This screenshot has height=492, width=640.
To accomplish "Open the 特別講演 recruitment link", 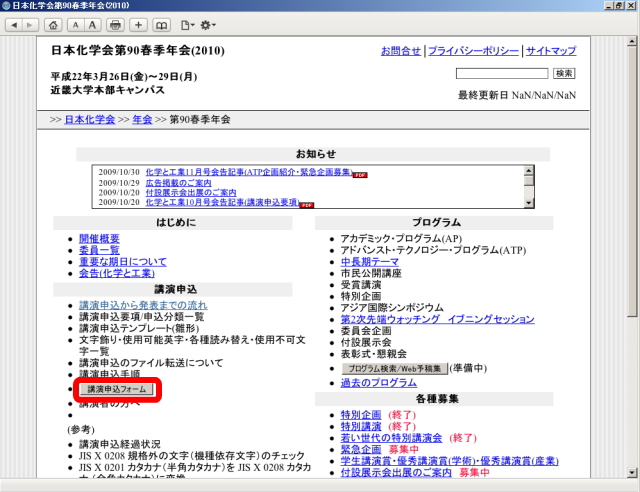I will 361,426.
